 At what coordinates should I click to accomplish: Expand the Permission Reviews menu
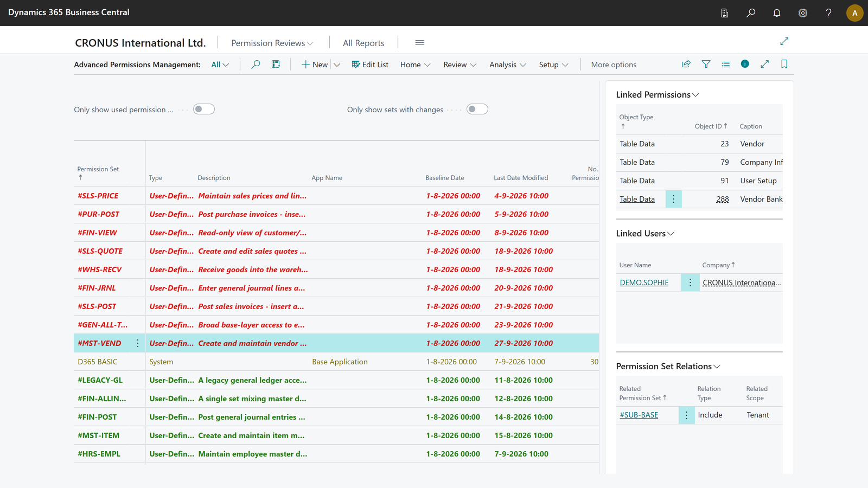(272, 43)
